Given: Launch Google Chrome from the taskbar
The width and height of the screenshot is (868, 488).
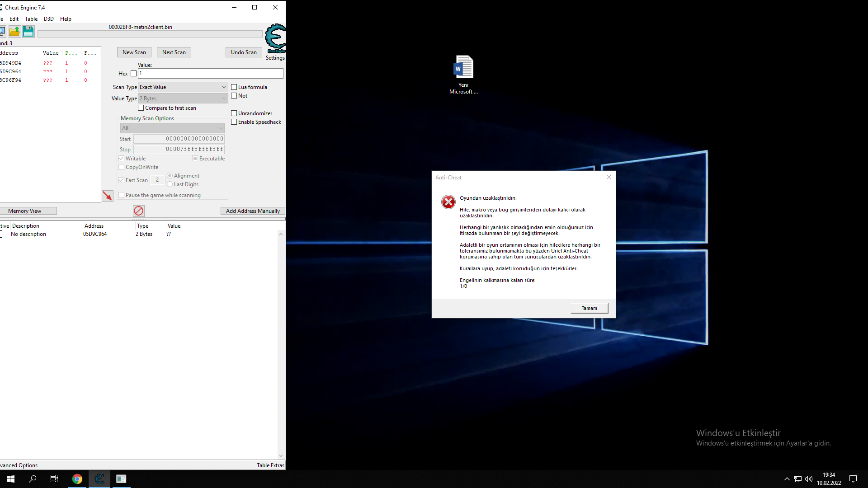Looking at the screenshot, I should (77, 479).
